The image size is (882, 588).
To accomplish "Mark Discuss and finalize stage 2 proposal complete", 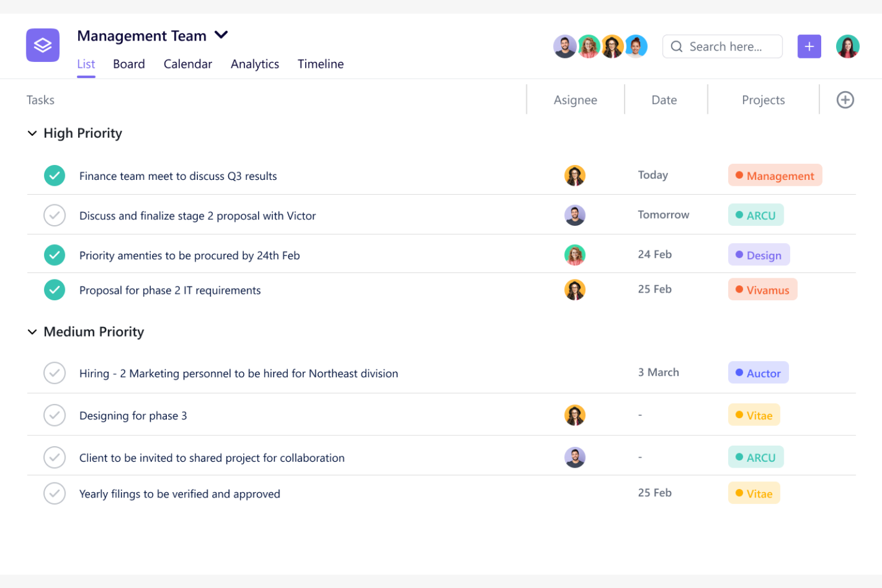I will [x=54, y=215].
